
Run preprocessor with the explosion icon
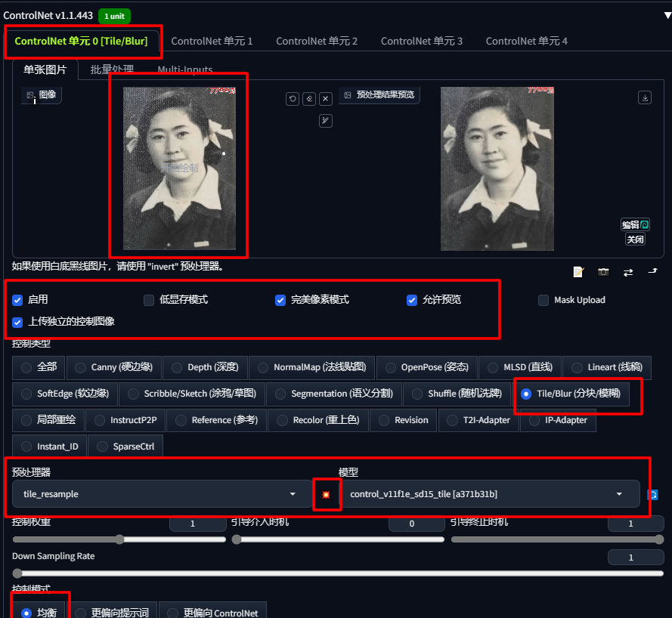tap(326, 495)
